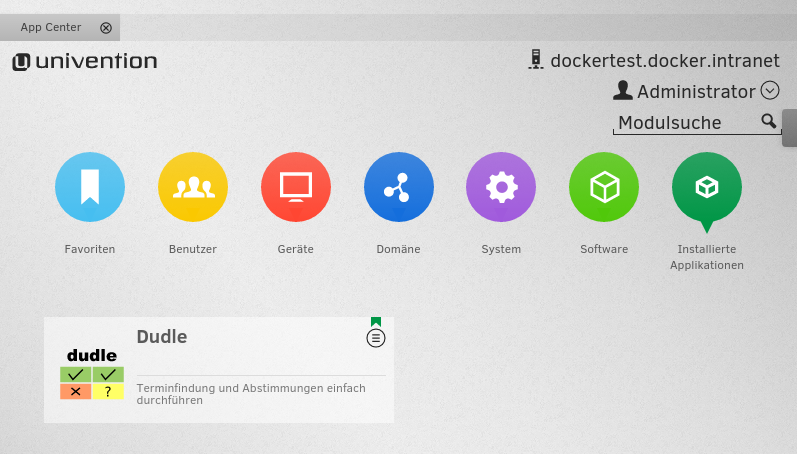This screenshot has height=454, width=797.
Task: Select the Installierte Applikationen category
Action: [x=707, y=187]
